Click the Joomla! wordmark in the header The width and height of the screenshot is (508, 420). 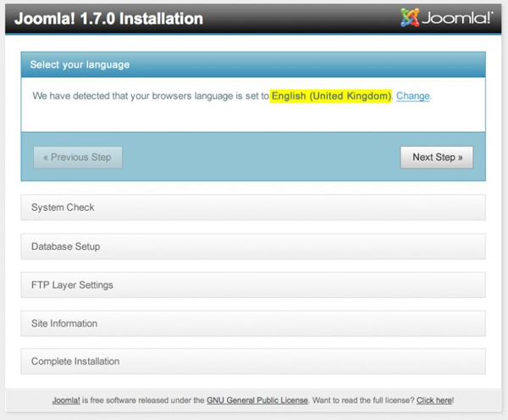[x=456, y=18]
